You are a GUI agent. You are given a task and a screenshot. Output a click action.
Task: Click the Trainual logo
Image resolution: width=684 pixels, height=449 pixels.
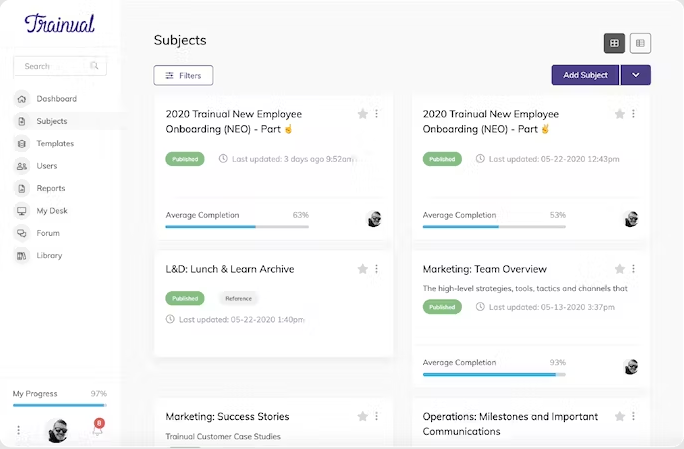[x=59, y=24]
